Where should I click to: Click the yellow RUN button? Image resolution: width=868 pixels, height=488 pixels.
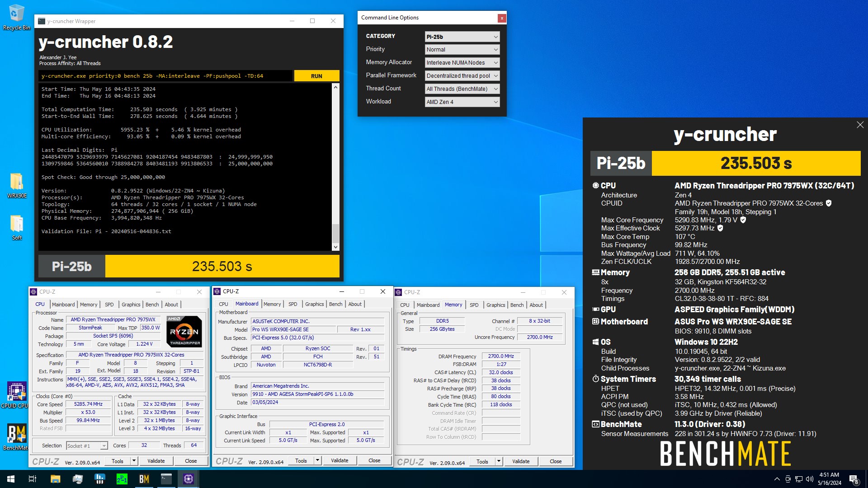pyautogui.click(x=316, y=76)
